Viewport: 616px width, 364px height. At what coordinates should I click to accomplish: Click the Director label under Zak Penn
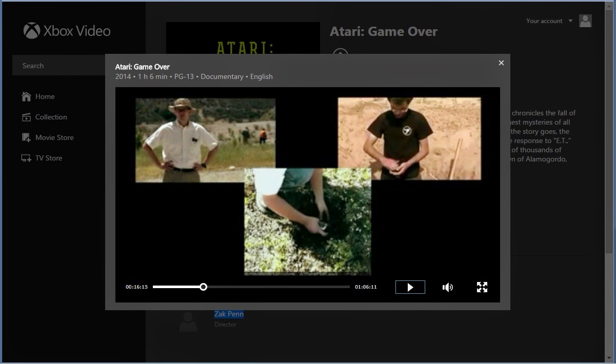click(225, 325)
